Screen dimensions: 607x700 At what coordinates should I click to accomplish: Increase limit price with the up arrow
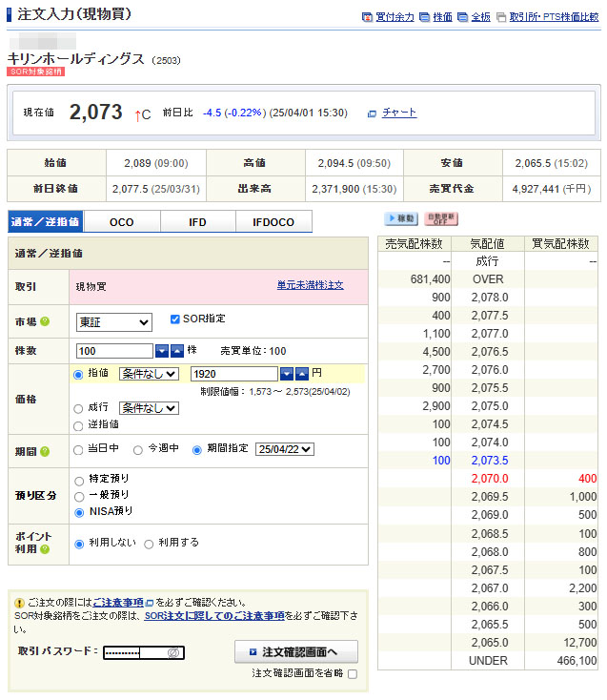[301, 374]
